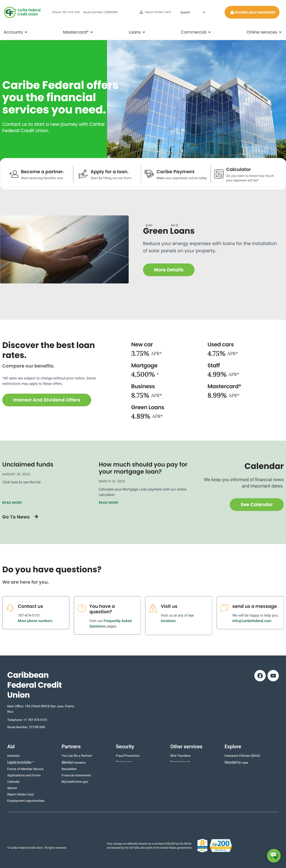This screenshot has height=868, width=286.
Task: Follow the Report Stolen Card link
Action: [x=155, y=12]
